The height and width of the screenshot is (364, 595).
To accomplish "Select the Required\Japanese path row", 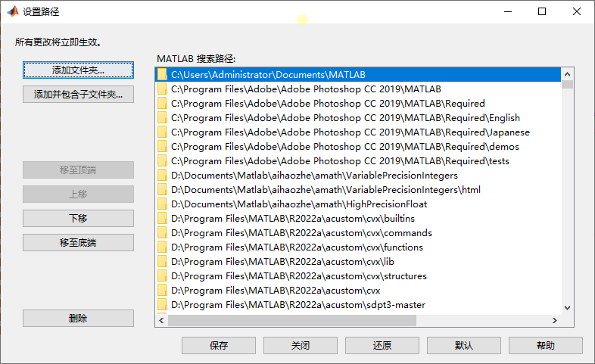I will 358,132.
